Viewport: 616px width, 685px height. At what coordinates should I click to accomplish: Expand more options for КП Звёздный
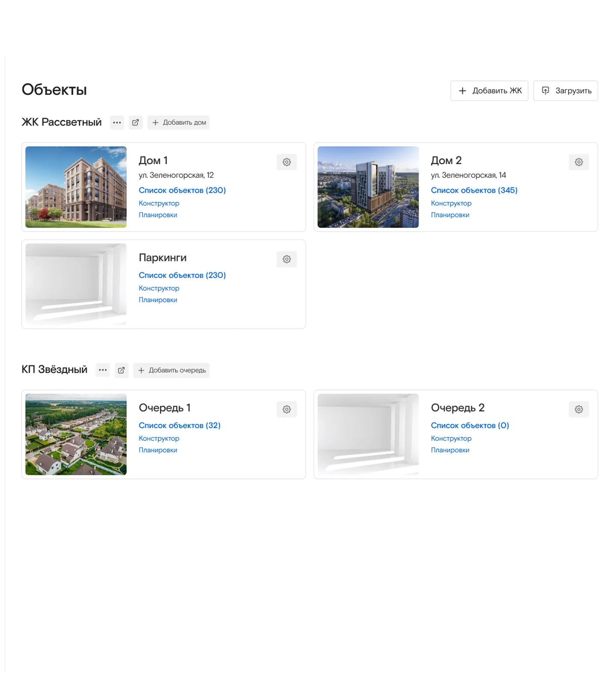point(103,370)
